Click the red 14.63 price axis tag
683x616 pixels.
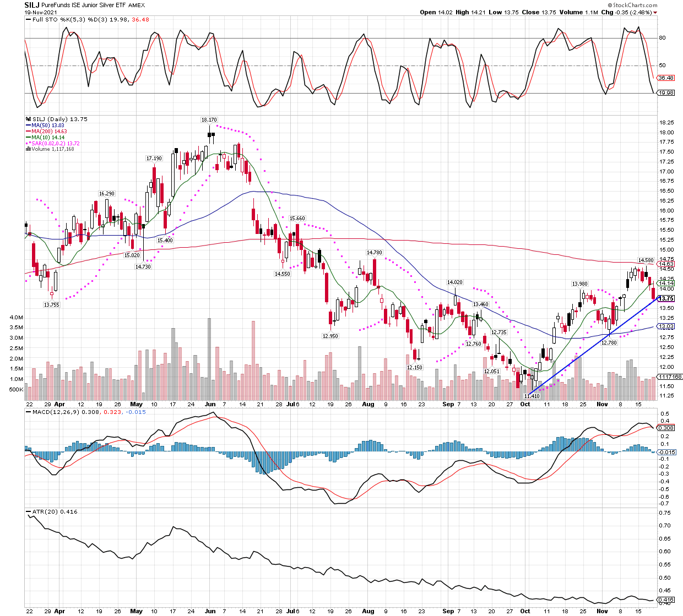click(x=666, y=264)
